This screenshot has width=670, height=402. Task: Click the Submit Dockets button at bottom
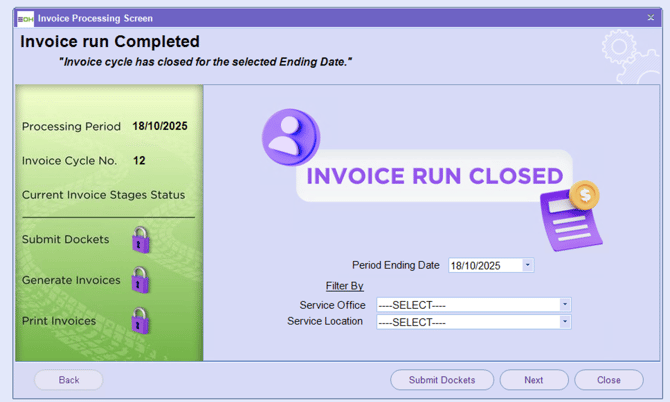coord(442,380)
